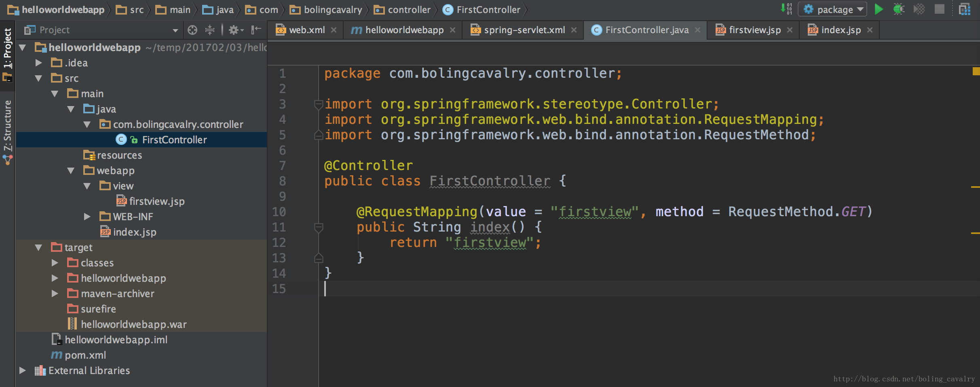The height and width of the screenshot is (387, 980).
Task: Click the yellow inspection status indicator
Action: pyautogui.click(x=976, y=71)
